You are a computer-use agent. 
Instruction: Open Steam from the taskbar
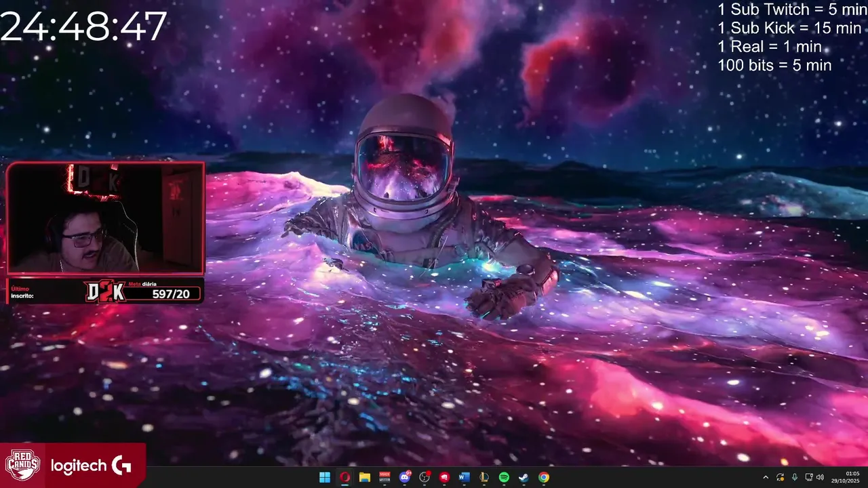click(524, 477)
